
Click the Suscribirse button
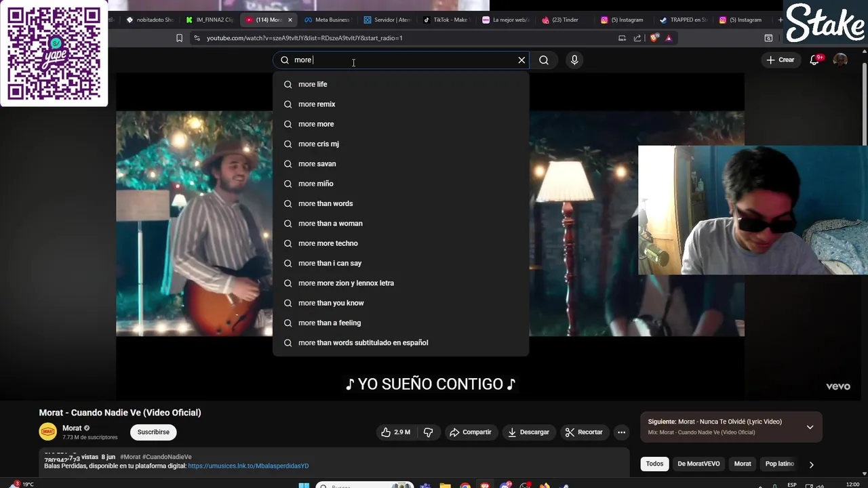(153, 432)
